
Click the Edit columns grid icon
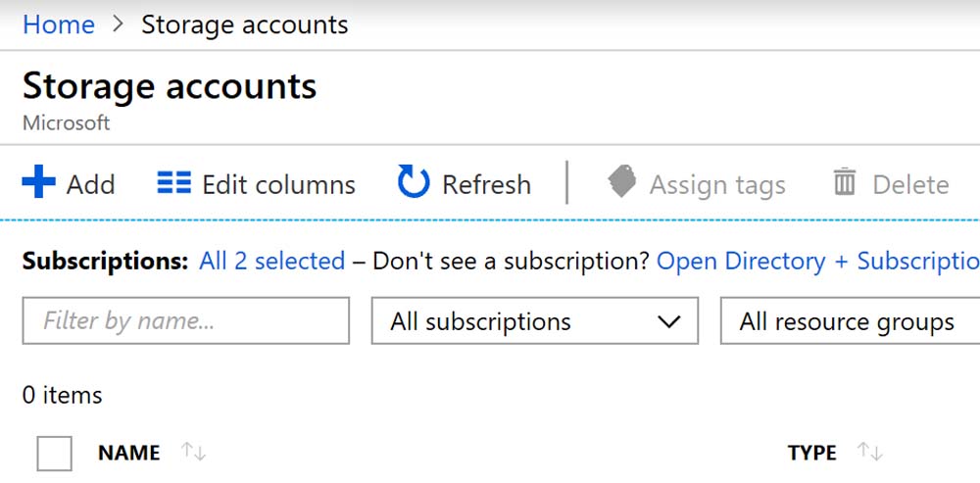pos(173,183)
